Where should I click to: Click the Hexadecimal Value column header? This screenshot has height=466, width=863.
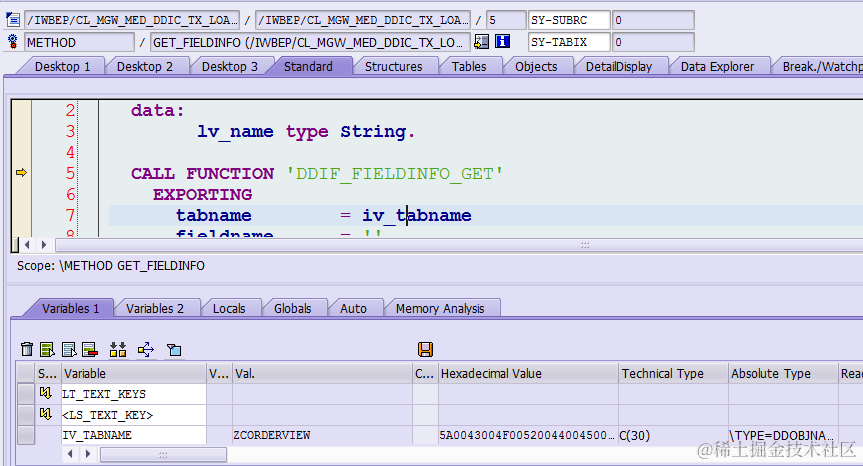528,373
